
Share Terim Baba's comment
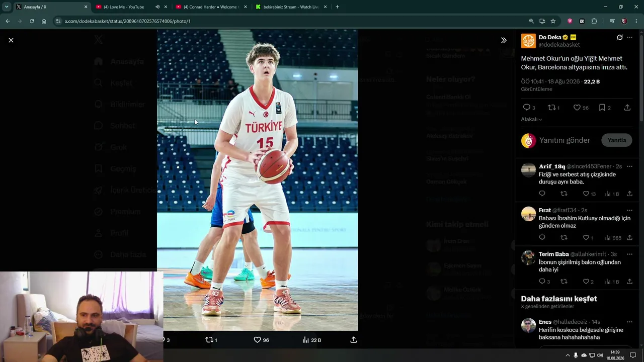tap(629, 282)
